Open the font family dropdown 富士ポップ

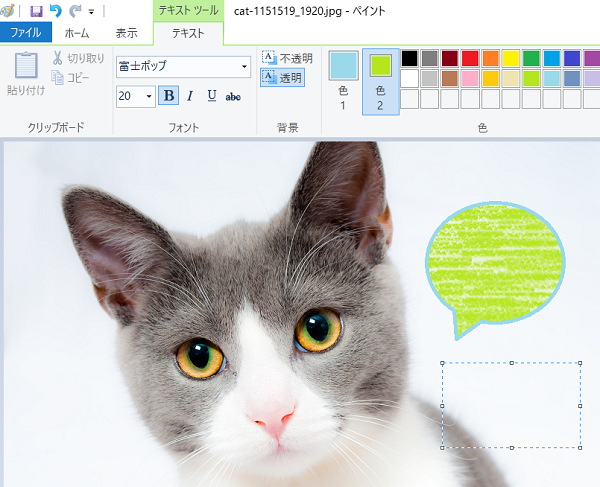click(244, 67)
